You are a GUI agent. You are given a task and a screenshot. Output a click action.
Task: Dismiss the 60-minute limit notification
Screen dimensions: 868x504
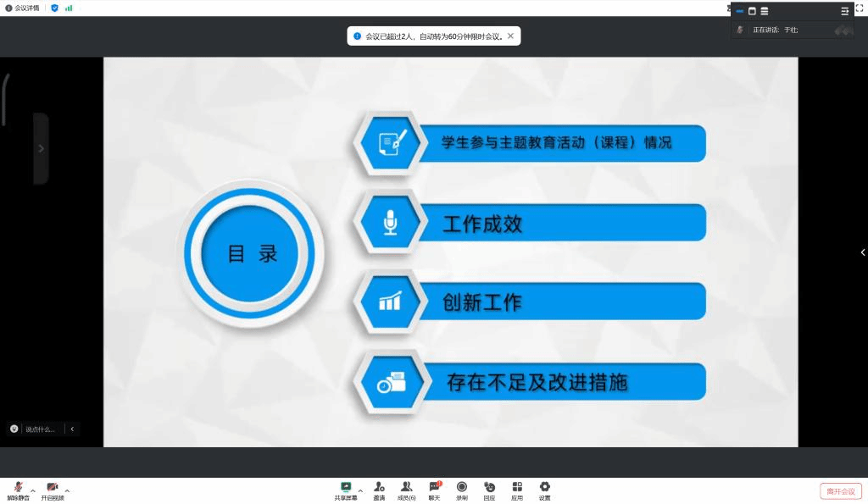(x=510, y=36)
